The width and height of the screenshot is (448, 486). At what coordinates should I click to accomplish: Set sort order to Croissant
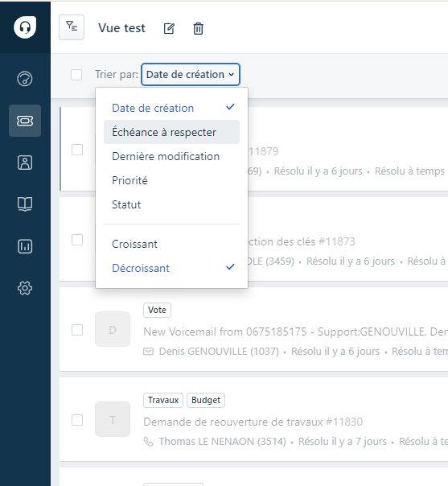pyautogui.click(x=171, y=244)
